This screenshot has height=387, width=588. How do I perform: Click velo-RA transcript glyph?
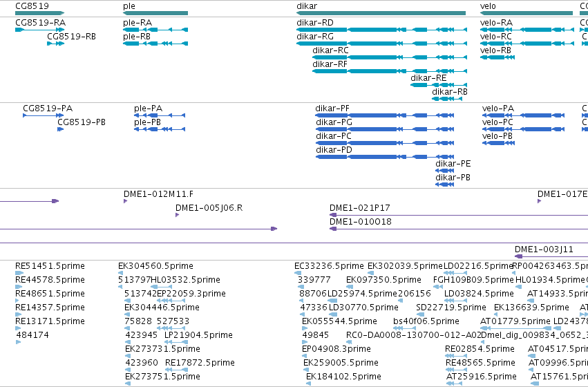527,30
